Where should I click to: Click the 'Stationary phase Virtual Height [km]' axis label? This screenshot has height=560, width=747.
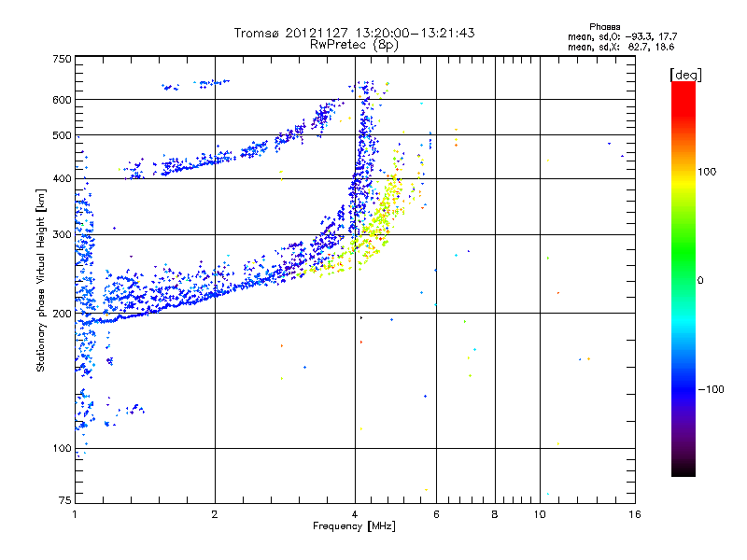(x=41, y=281)
